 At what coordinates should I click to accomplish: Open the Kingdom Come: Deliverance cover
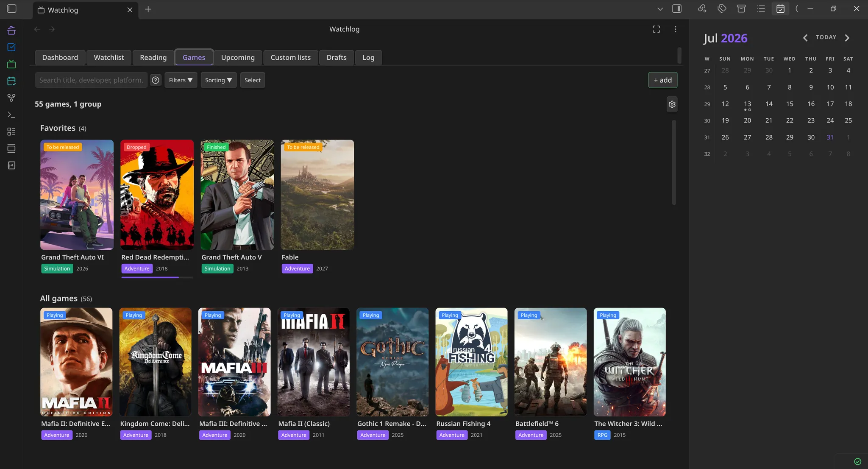pyautogui.click(x=155, y=362)
